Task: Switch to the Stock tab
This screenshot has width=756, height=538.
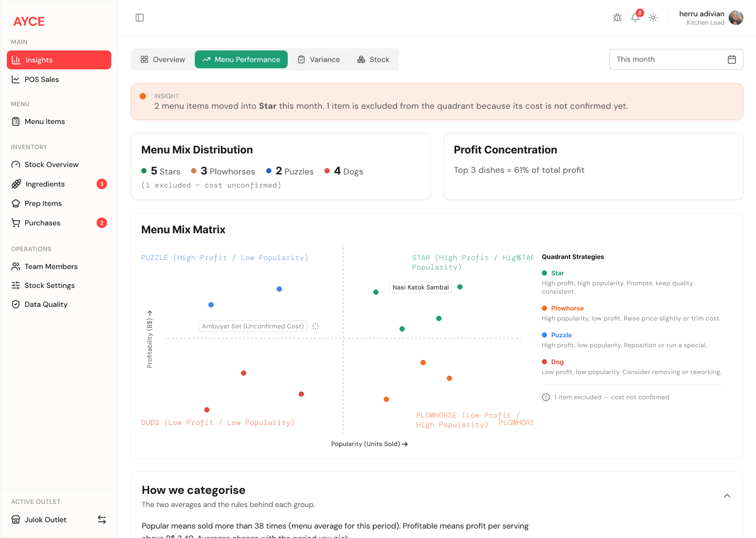Action: pyautogui.click(x=373, y=59)
